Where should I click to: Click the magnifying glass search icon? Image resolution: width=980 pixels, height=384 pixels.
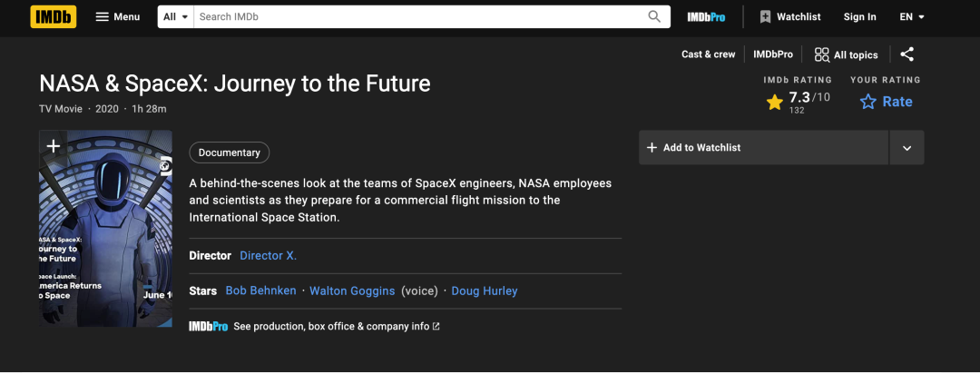click(x=654, y=17)
